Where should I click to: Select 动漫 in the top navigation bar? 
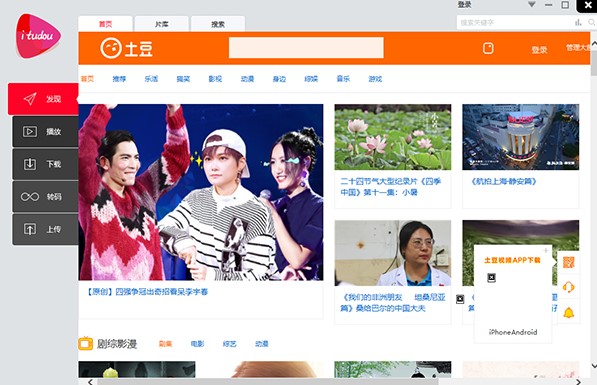[247, 79]
